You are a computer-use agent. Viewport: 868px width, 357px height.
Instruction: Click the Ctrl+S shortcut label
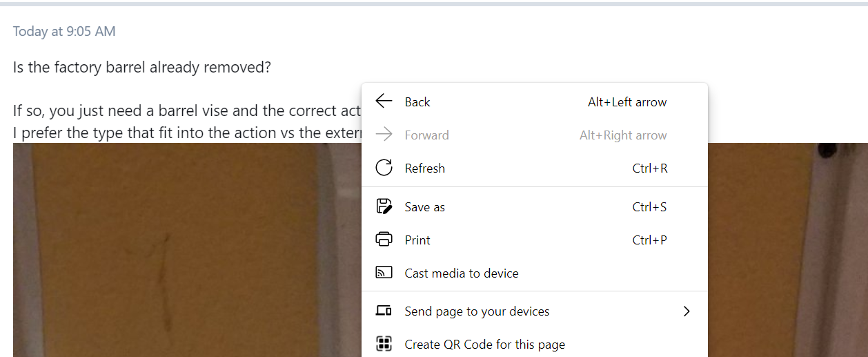[649, 206]
